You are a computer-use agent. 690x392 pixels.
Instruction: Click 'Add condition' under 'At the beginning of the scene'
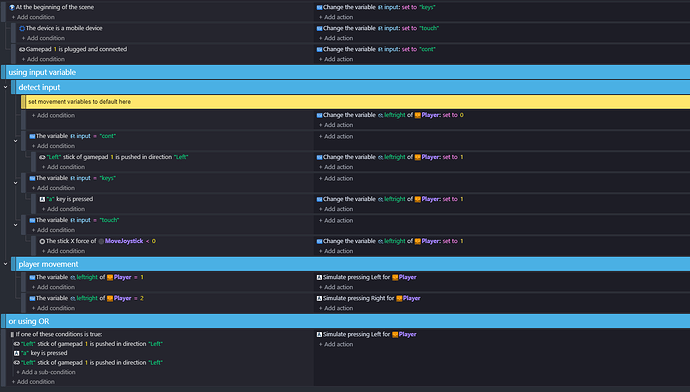click(x=33, y=17)
